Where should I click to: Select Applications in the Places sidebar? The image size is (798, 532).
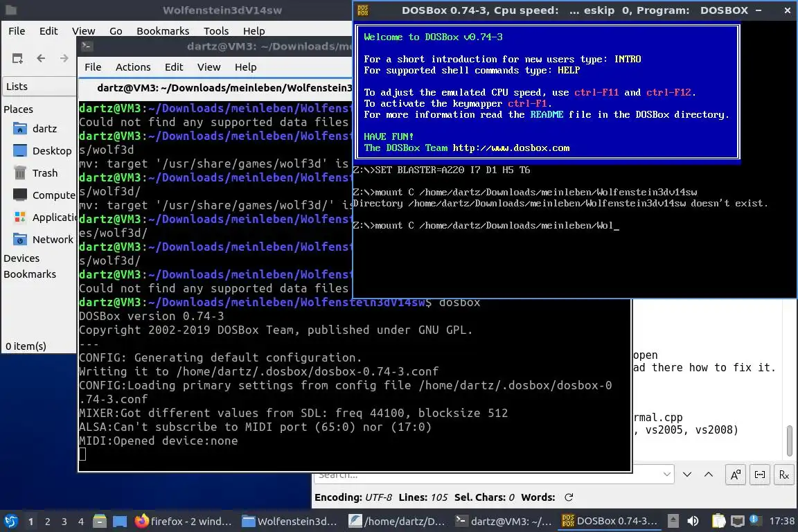[x=44, y=218]
